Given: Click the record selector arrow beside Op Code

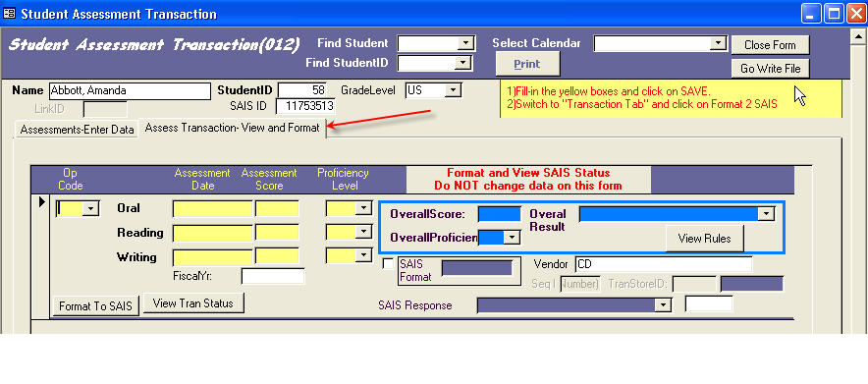Looking at the screenshot, I should pos(41,202).
